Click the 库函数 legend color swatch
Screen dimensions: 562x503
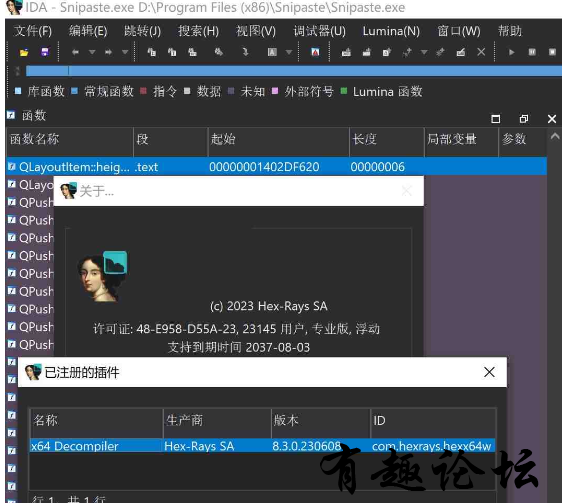[x=18, y=91]
